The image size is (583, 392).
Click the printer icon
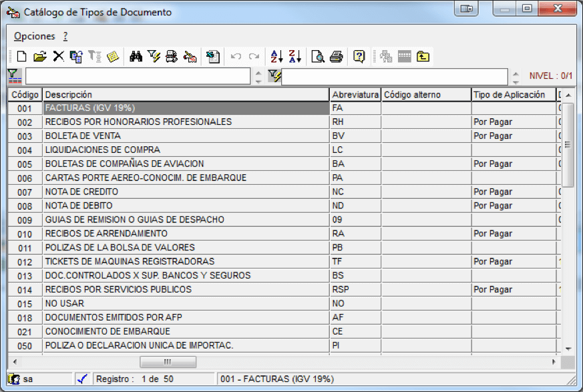point(337,57)
